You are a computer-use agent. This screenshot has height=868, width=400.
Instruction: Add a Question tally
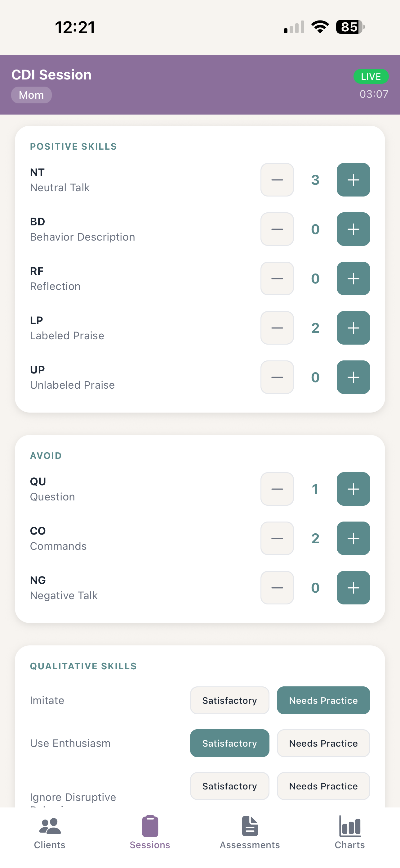[353, 489]
